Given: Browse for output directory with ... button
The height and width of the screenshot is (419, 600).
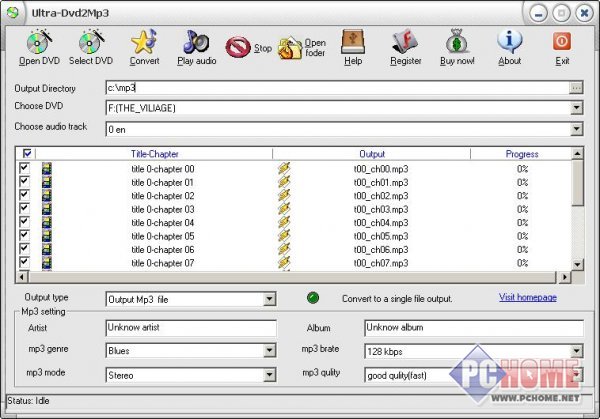Looking at the screenshot, I should [576, 88].
